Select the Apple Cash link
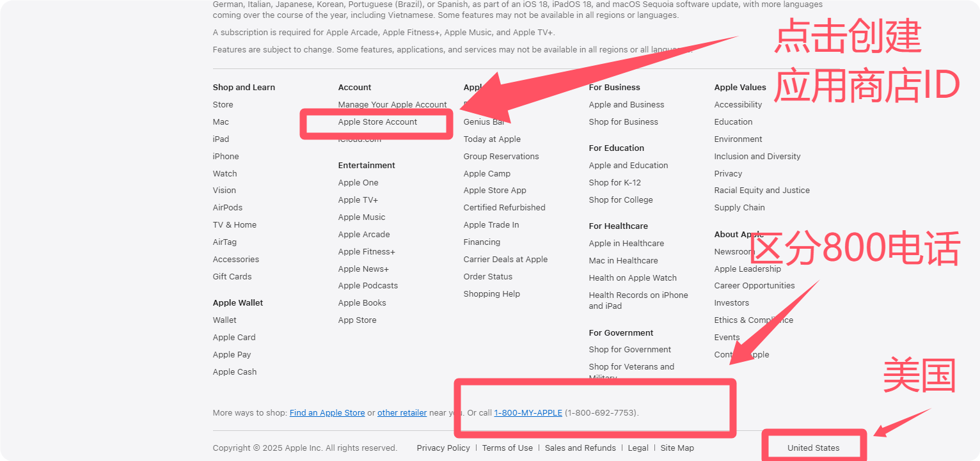Viewport: 980px width, 461px height. tap(235, 372)
